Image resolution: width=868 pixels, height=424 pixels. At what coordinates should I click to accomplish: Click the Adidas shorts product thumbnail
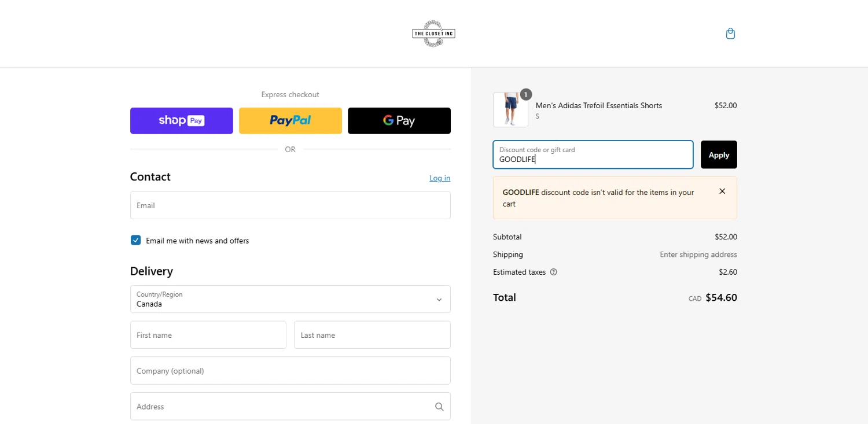(x=510, y=110)
